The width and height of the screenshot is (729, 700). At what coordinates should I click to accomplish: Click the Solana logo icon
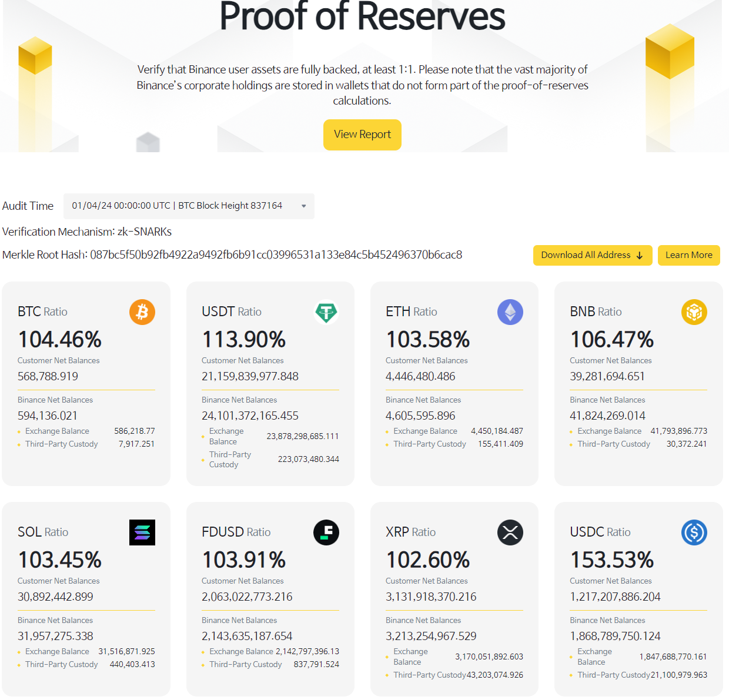[x=142, y=532]
